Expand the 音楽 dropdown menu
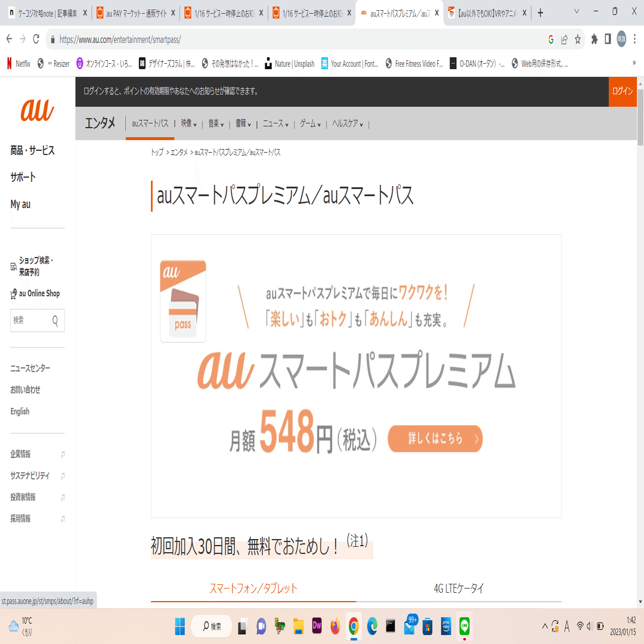Image resolution: width=644 pixels, height=644 pixels. [x=216, y=123]
